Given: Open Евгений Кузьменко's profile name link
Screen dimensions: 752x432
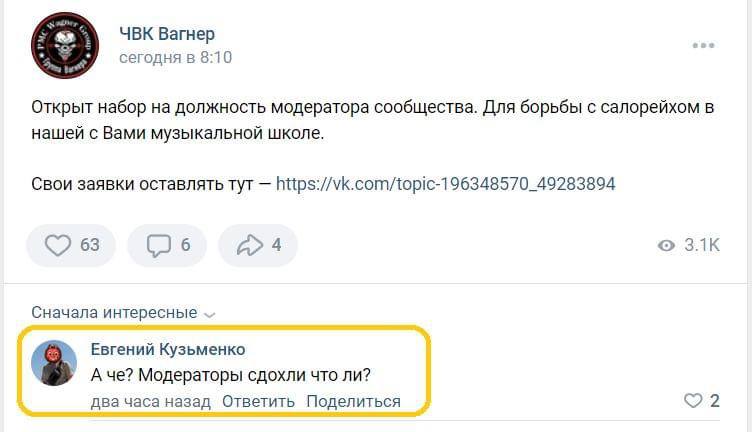Looking at the screenshot, I should click(x=167, y=349).
